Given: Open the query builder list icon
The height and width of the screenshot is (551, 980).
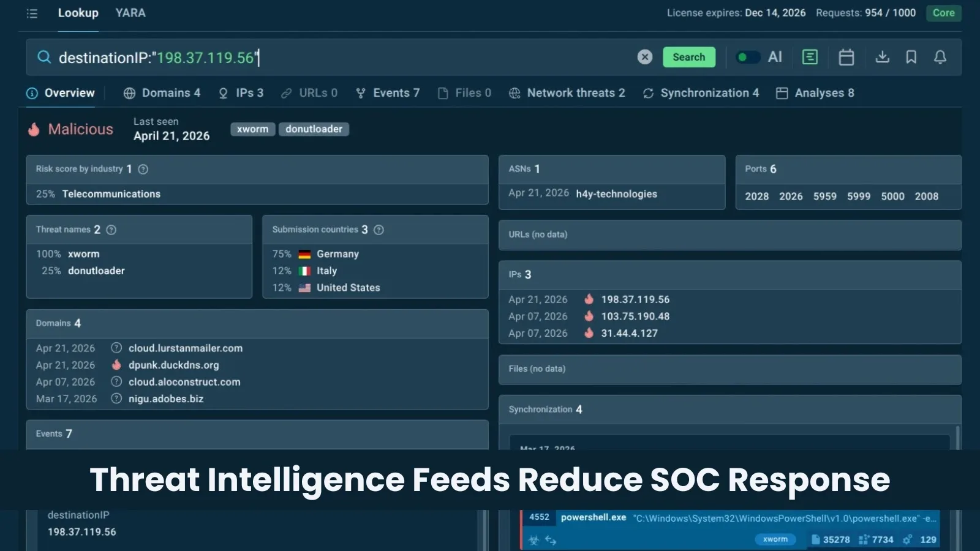Looking at the screenshot, I should point(810,57).
